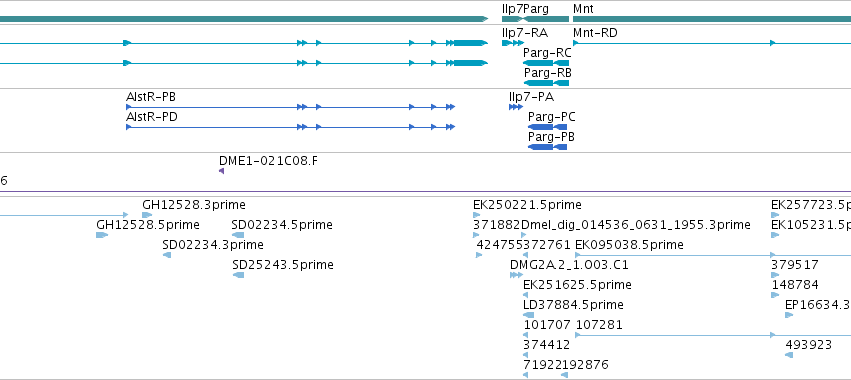
Task: Select the Ilp7-RA transcript arrows
Action: click(513, 43)
